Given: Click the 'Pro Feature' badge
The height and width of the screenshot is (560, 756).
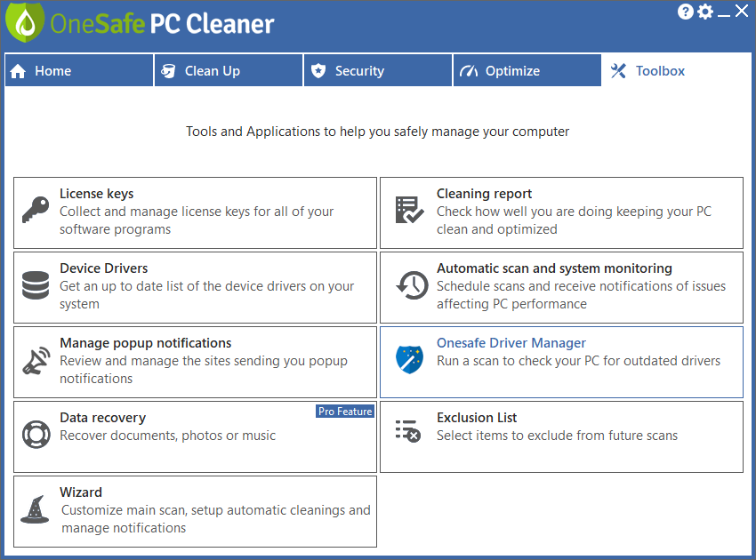Looking at the screenshot, I should (x=345, y=411).
